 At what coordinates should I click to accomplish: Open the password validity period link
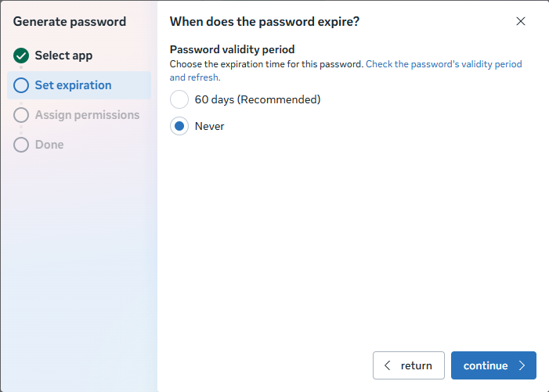(x=443, y=64)
